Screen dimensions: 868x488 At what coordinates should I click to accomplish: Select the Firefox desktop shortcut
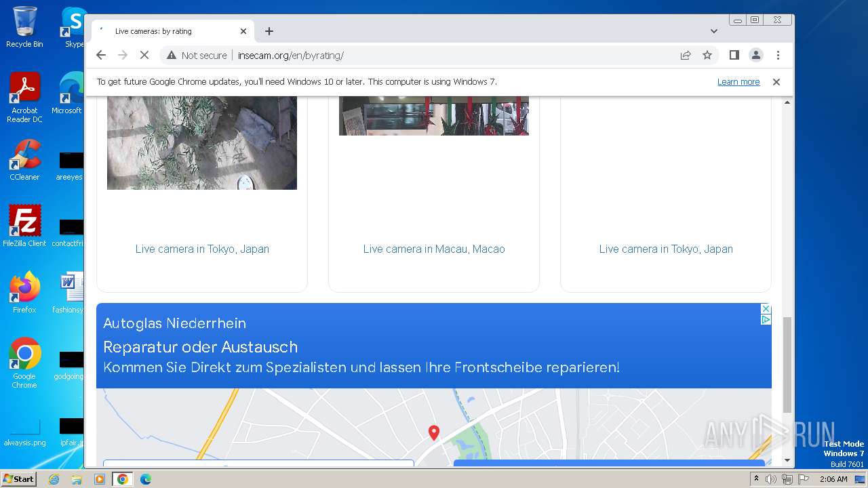[24, 292]
